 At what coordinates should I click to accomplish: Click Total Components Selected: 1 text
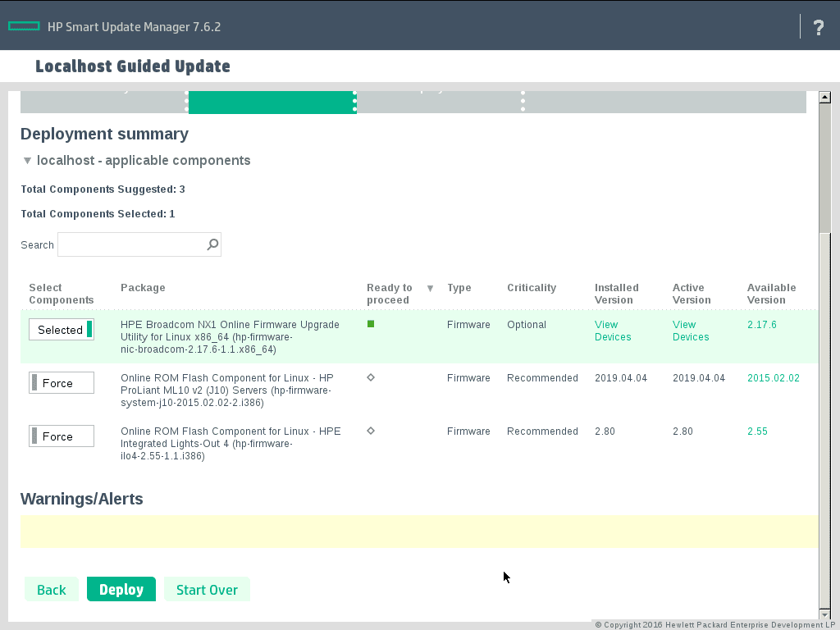(x=98, y=214)
